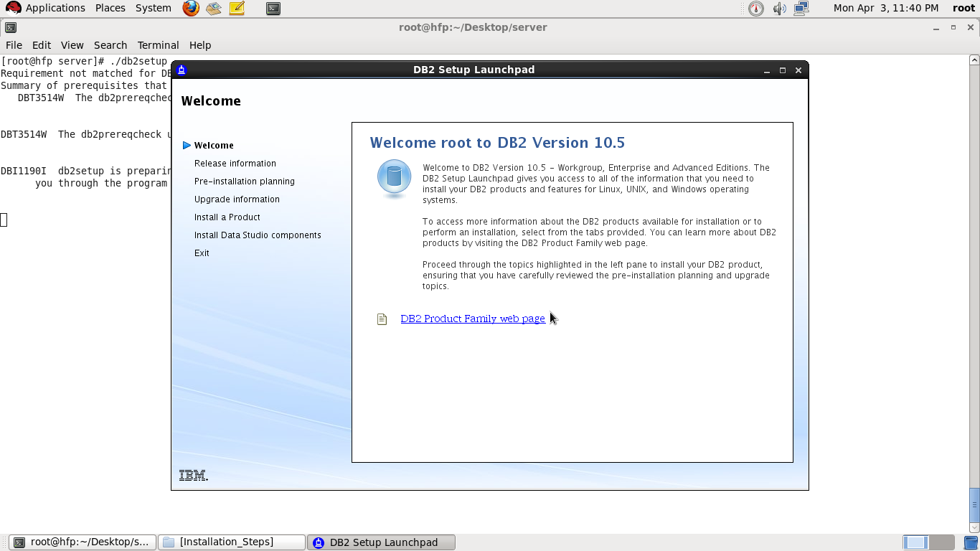Switch to the Installation_Steps window via taskbar

231,542
